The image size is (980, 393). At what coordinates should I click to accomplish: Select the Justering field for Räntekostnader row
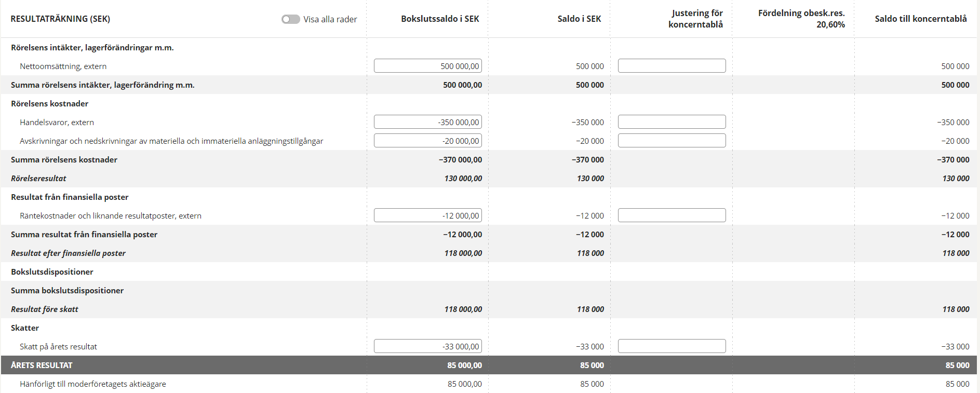click(x=672, y=215)
